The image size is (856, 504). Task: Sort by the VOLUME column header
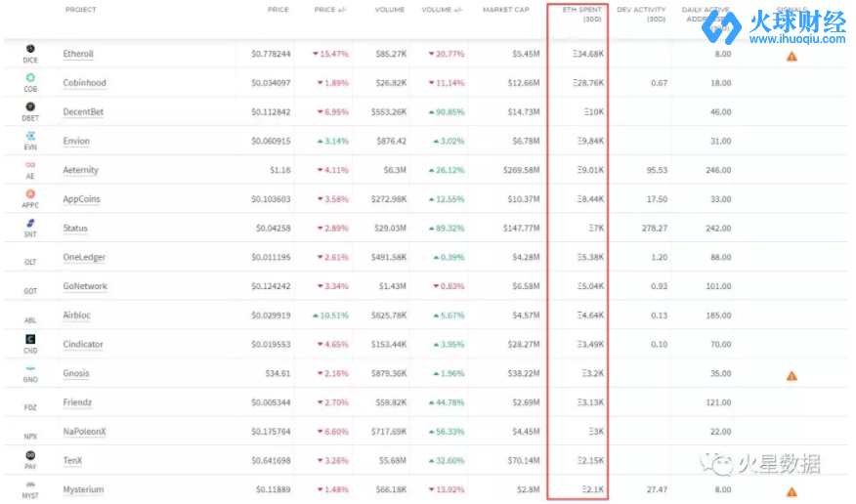tap(390, 10)
